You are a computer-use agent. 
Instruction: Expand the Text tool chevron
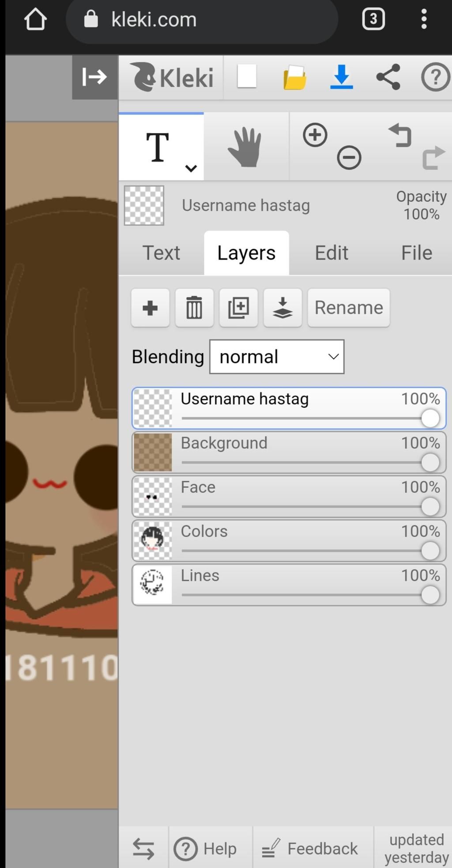pyautogui.click(x=191, y=168)
